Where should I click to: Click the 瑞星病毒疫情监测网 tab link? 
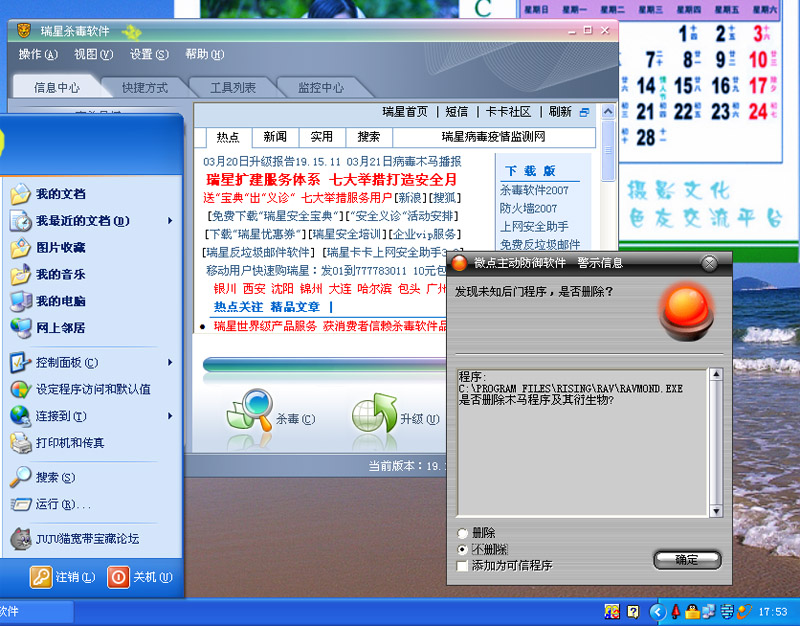(x=493, y=137)
